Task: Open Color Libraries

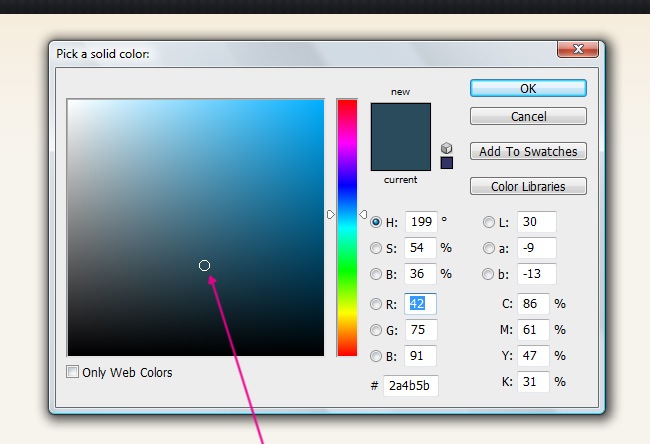Action: pyautogui.click(x=528, y=186)
